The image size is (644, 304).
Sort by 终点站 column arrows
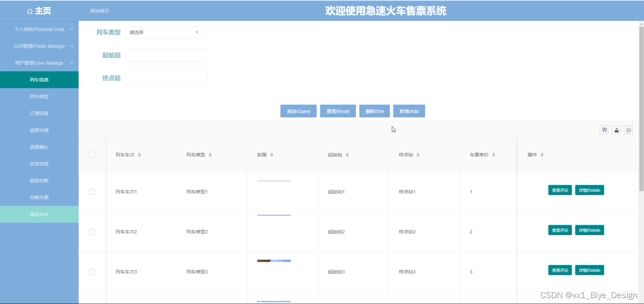click(x=418, y=155)
